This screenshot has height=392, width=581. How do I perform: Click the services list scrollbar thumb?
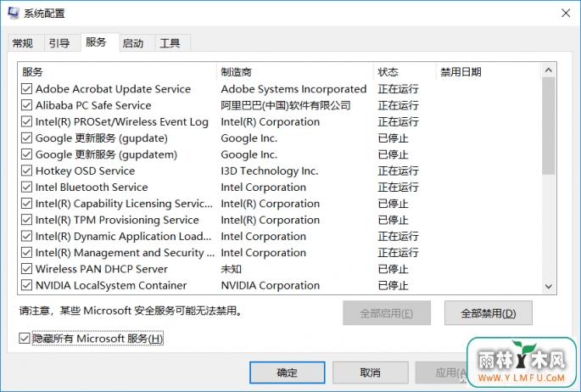point(549,126)
